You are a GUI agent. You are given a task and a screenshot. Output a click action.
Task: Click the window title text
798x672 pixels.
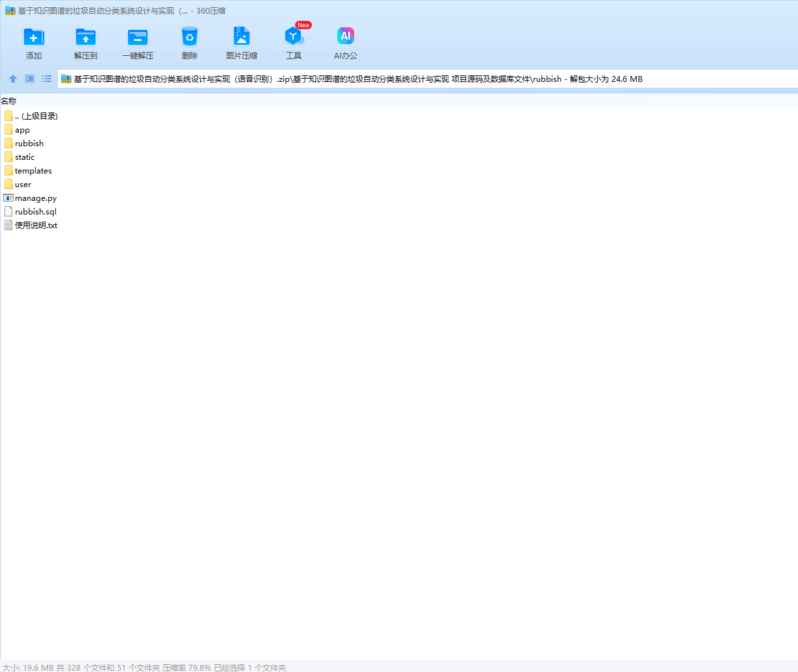(122, 11)
